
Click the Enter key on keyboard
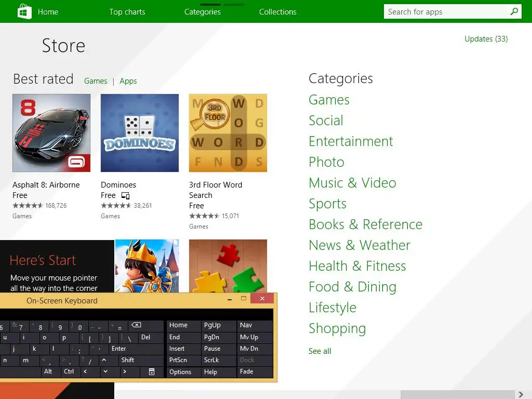pos(136,349)
